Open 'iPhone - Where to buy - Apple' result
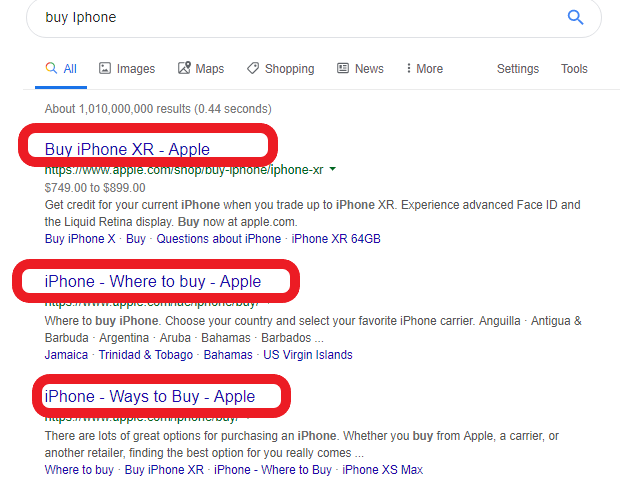 click(152, 281)
